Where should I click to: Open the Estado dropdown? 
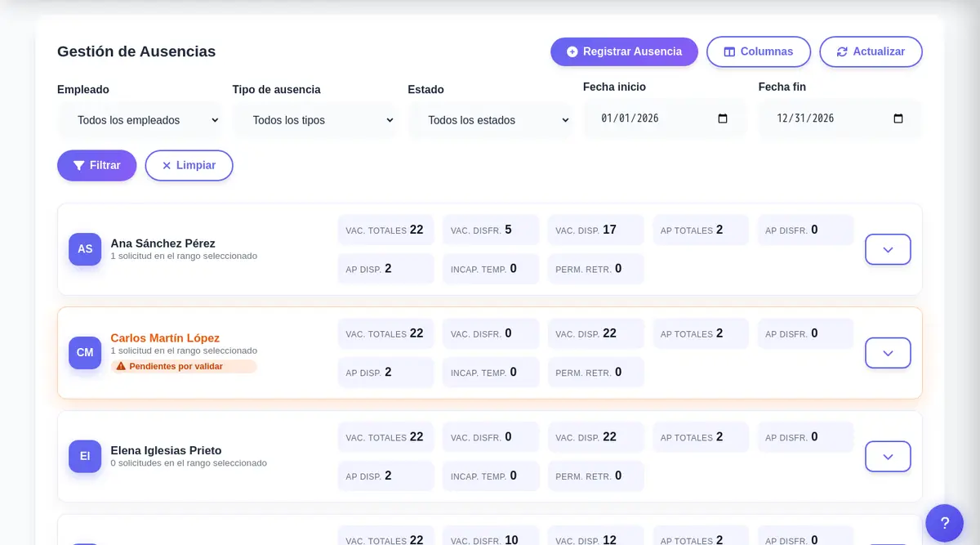click(490, 120)
